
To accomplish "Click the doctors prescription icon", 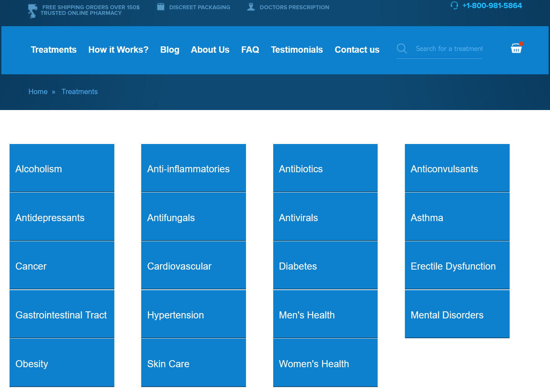I will pyautogui.click(x=251, y=6).
